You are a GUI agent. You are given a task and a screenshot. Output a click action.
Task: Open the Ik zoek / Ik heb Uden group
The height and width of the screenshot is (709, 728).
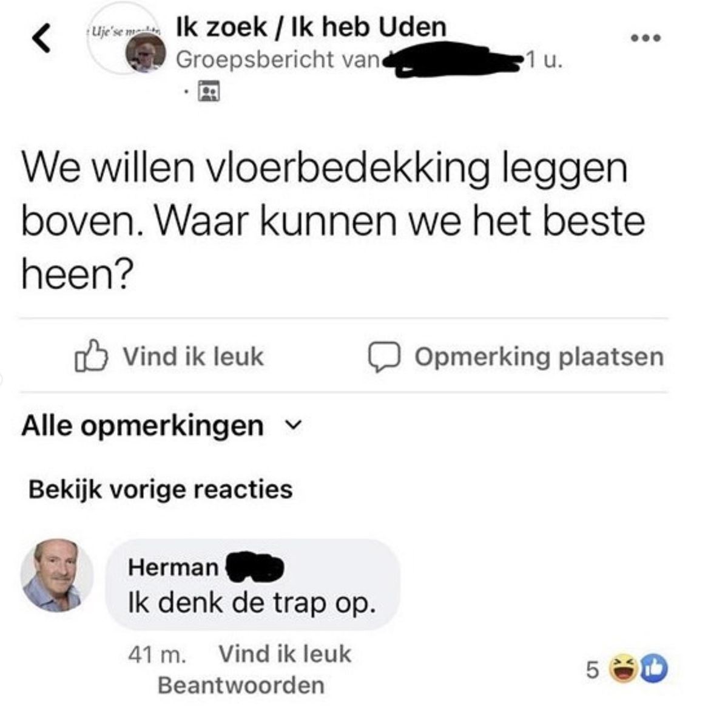pyautogui.click(x=311, y=27)
